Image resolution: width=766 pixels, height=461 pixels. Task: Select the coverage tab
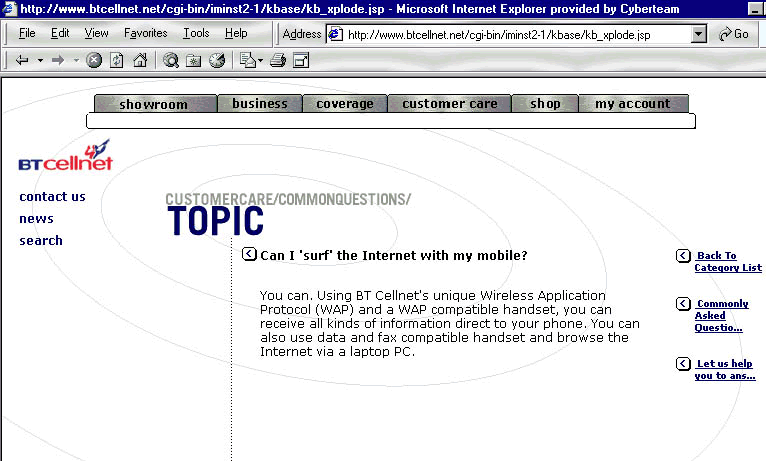pos(345,104)
